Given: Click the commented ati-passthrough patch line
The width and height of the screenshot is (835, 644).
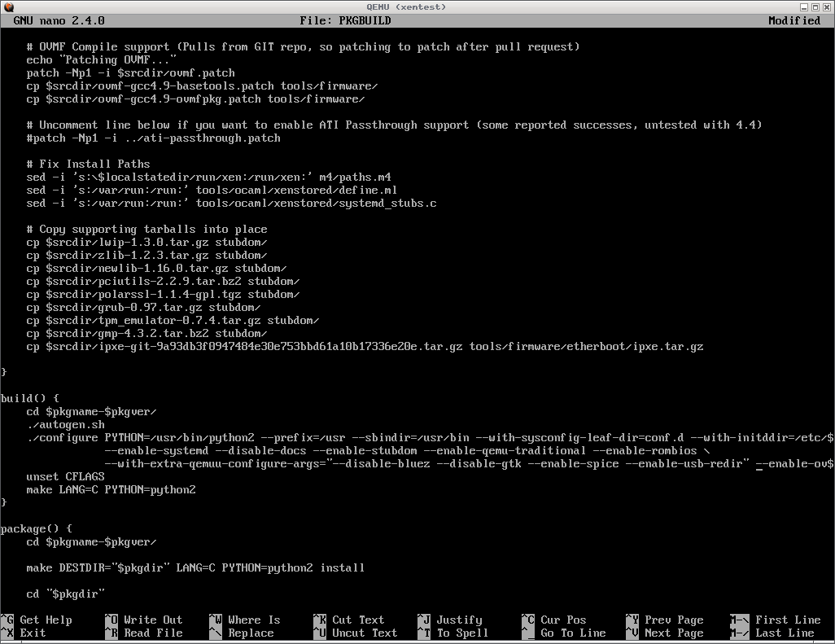Looking at the screenshot, I should point(153,138).
